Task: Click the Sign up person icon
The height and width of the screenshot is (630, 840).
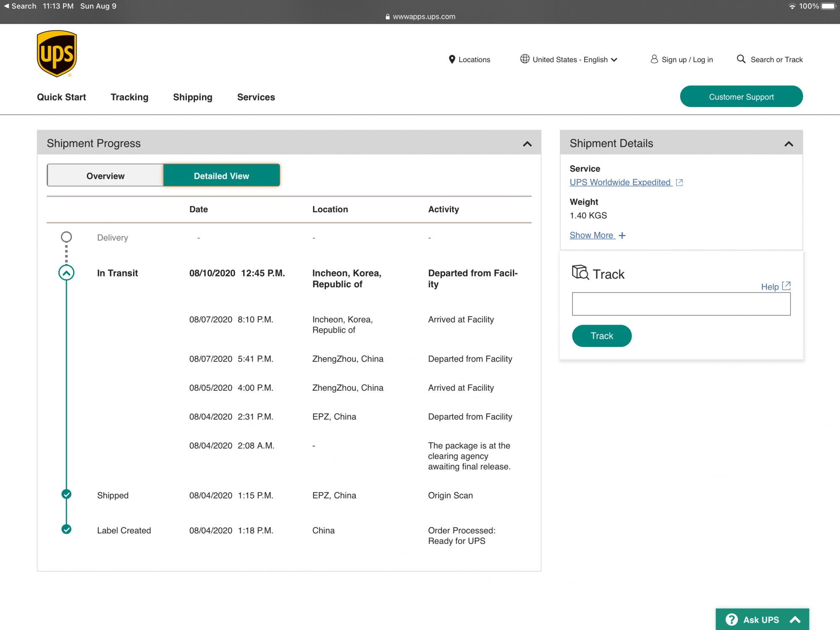Action: pos(654,59)
